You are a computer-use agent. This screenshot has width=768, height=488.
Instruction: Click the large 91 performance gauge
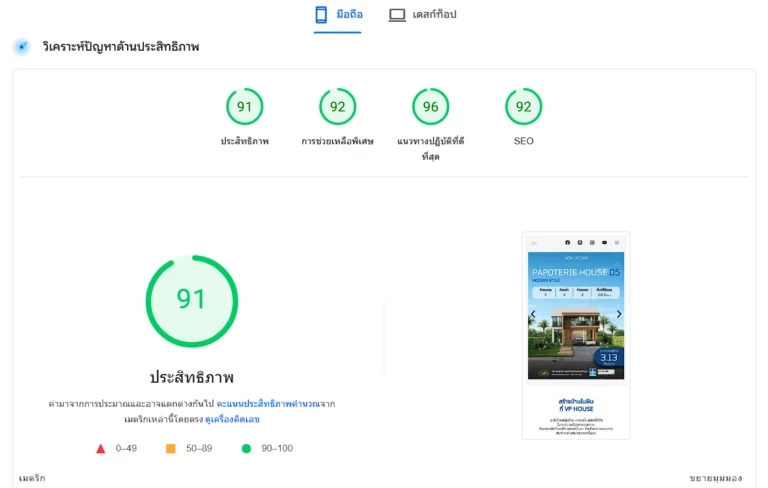tap(192, 301)
